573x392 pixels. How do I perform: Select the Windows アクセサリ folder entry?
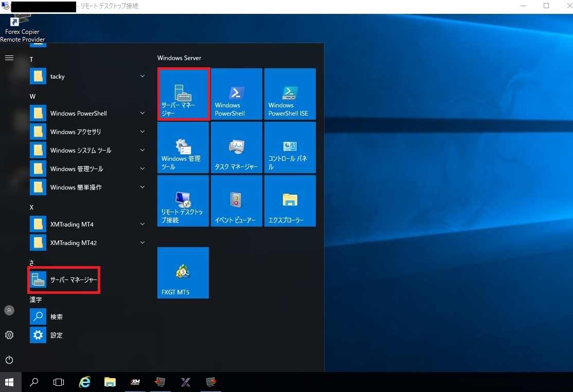(x=88, y=132)
